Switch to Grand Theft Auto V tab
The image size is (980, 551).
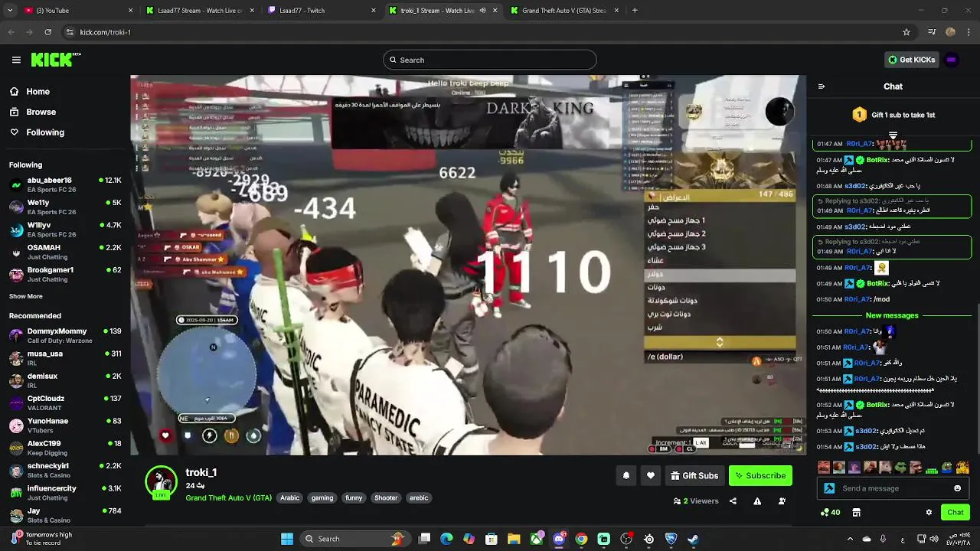(564, 11)
